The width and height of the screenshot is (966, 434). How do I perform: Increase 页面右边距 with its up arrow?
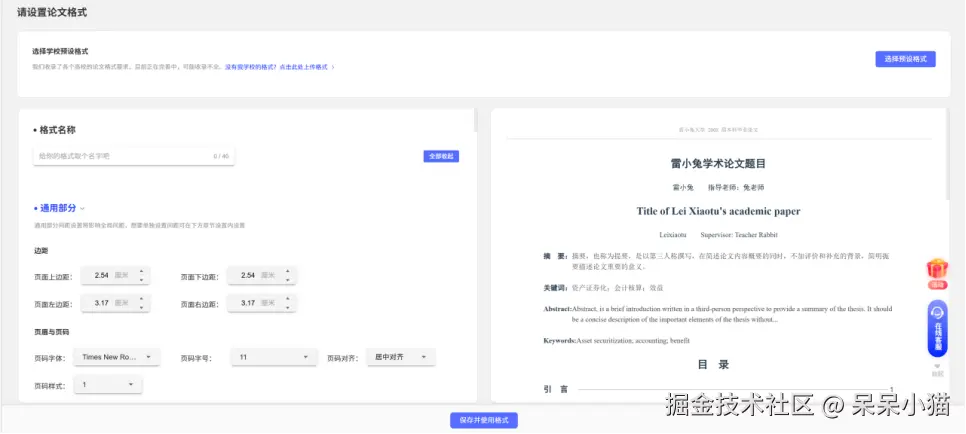point(287,299)
